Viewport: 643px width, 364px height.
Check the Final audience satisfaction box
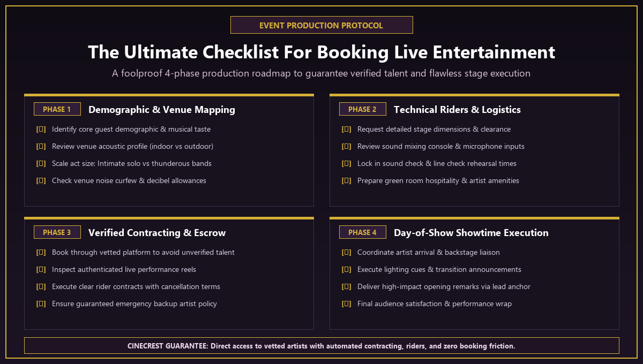[x=347, y=304]
